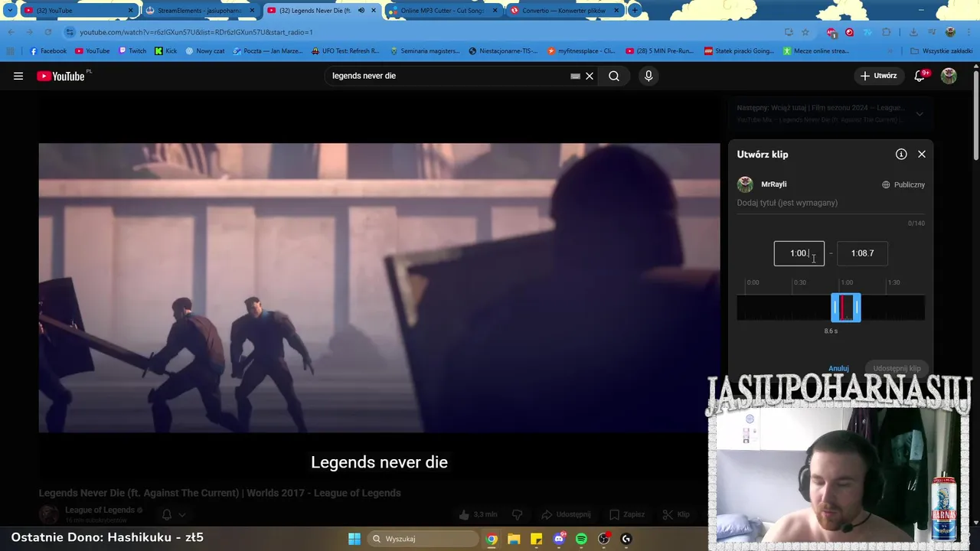Go back with Chrome's back arrow

[x=11, y=32]
